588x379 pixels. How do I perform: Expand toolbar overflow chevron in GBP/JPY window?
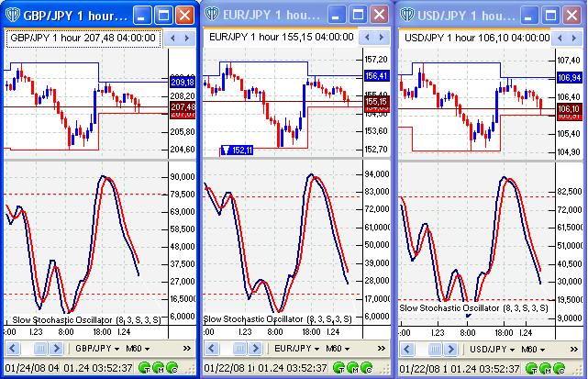(187, 349)
